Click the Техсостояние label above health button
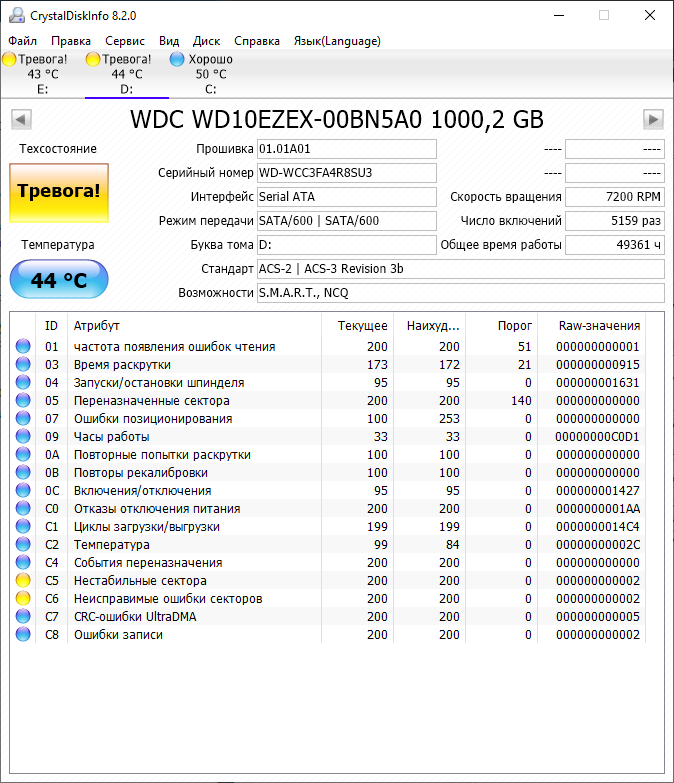Image resolution: width=674 pixels, height=783 pixels. coord(58,149)
